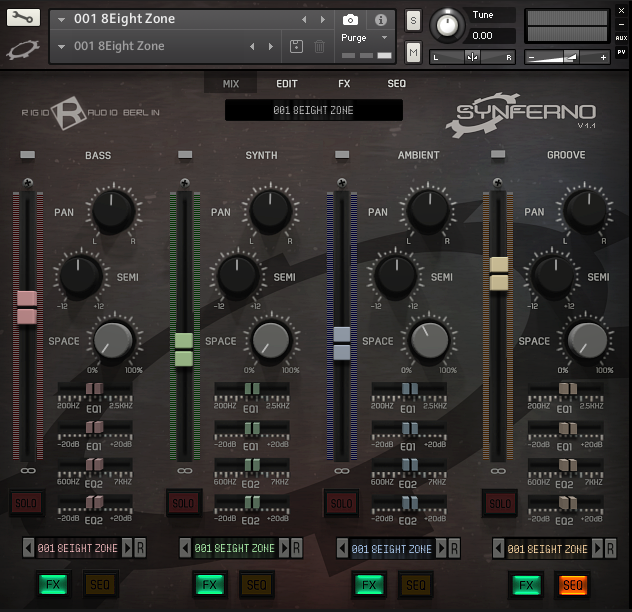Switch to the EDIT tab
Screen dimensions: 632x612
(x=287, y=84)
